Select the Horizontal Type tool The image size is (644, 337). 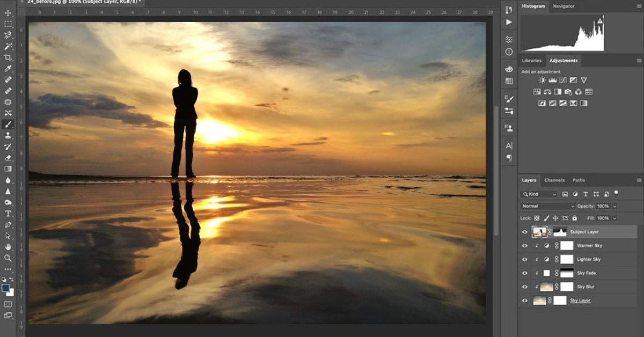[8, 214]
